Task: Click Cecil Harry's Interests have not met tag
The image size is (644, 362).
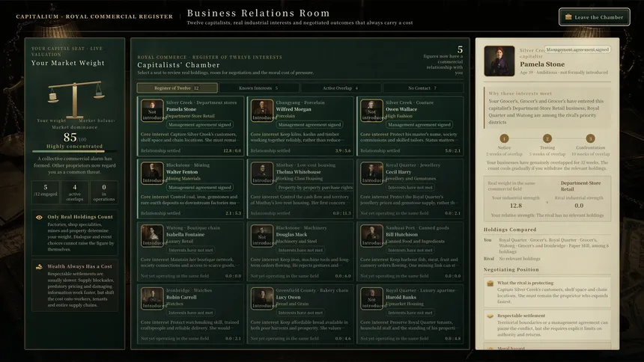Action: click(x=410, y=188)
